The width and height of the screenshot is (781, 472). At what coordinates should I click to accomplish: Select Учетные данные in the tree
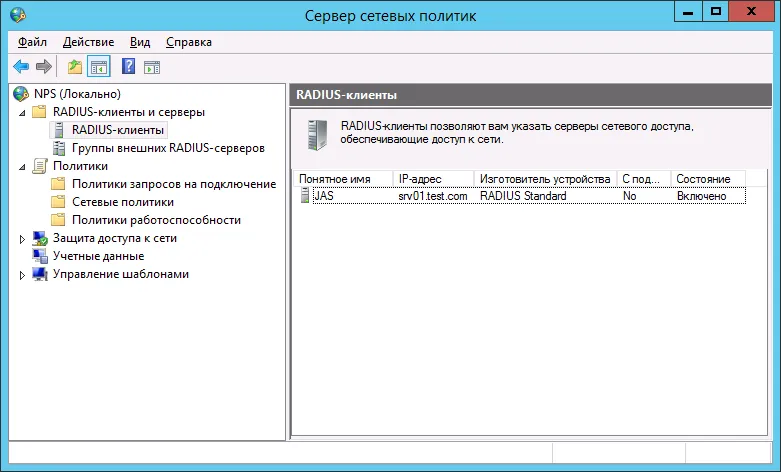click(98, 256)
